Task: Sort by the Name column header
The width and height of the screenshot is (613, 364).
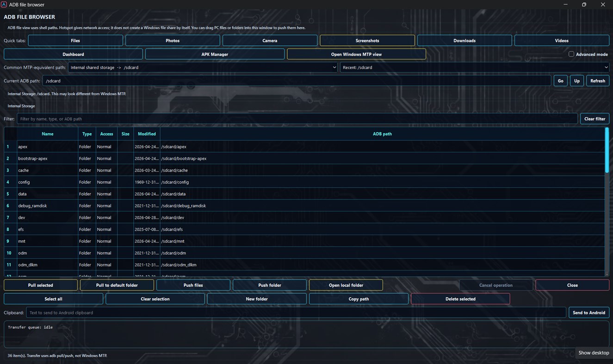Action: click(x=48, y=134)
